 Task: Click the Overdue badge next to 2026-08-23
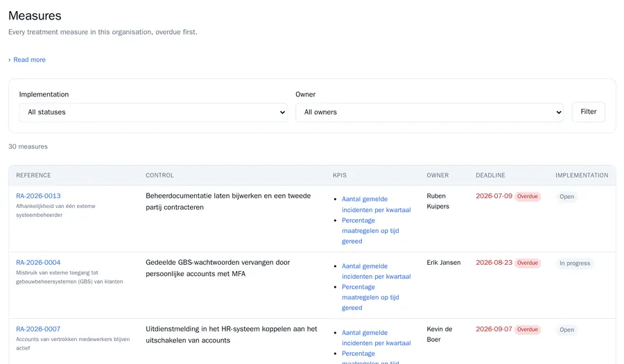tap(528, 263)
